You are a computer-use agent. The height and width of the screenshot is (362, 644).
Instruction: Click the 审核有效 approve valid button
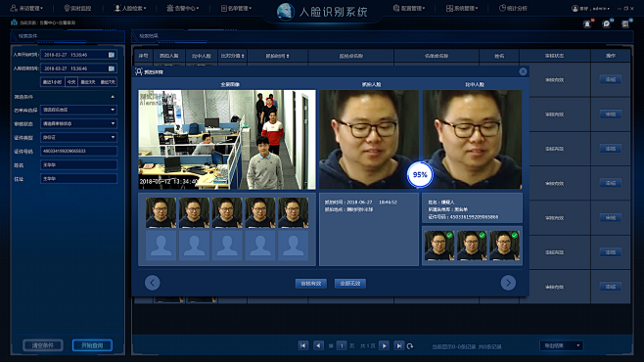pos(311,283)
